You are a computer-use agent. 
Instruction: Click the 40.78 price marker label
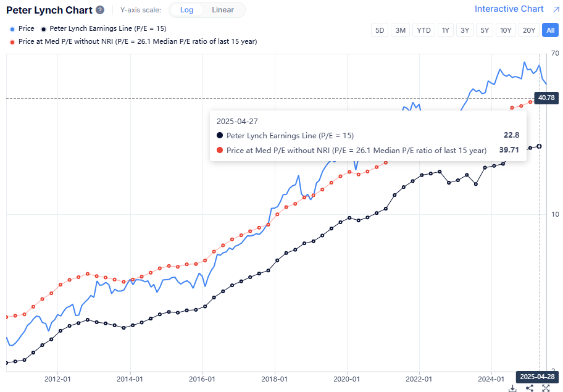[x=546, y=98]
